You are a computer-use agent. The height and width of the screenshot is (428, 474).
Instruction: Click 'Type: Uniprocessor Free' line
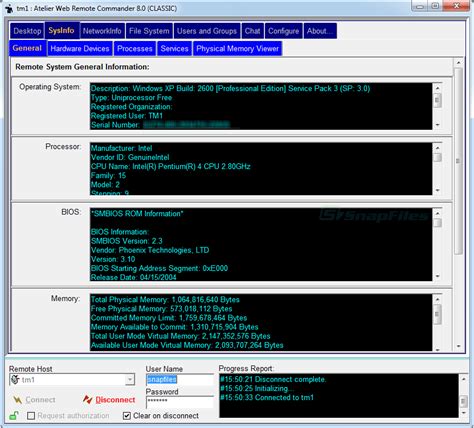click(x=131, y=98)
